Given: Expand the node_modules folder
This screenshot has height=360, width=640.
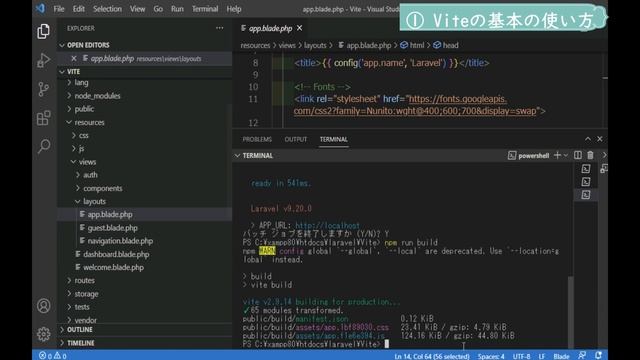Looking at the screenshot, I should (x=97, y=96).
